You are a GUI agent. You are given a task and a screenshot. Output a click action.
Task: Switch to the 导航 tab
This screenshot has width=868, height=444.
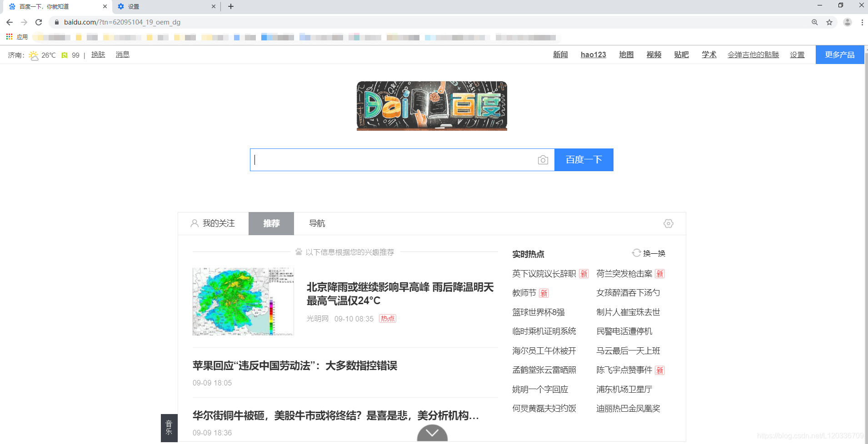pos(317,223)
